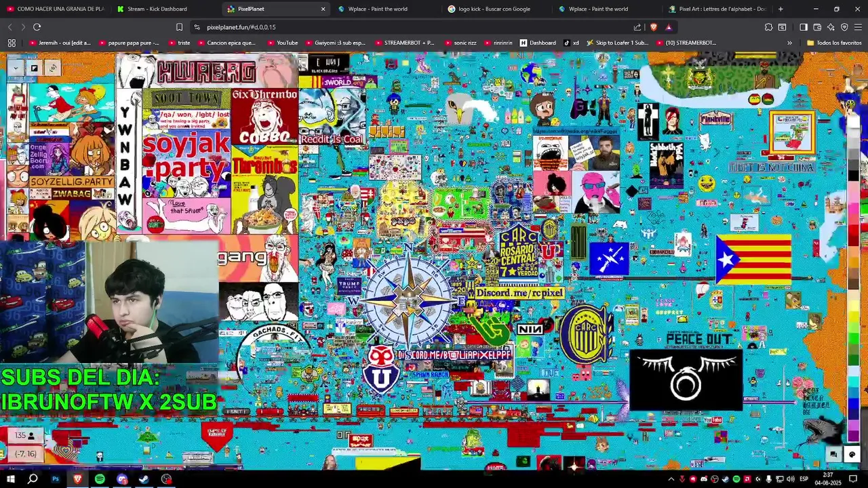Open the Brave Rewards triangle icon
Screen dimensions: 868x488
669,27
